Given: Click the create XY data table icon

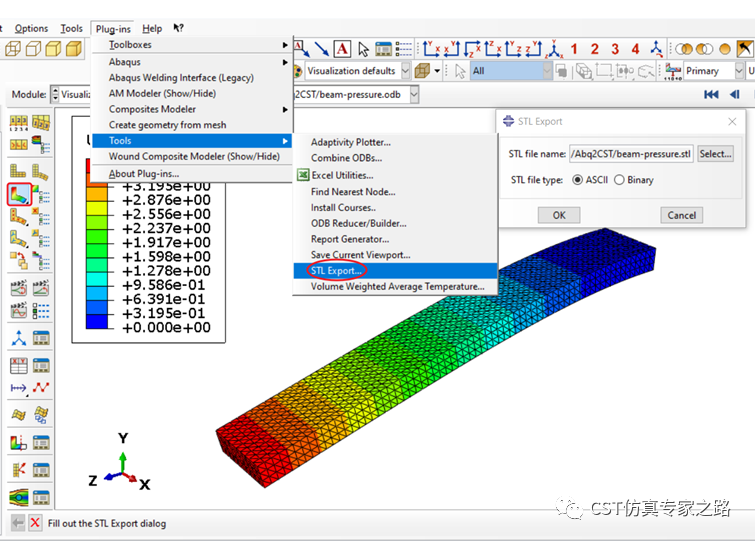Looking at the screenshot, I should click(18, 365).
